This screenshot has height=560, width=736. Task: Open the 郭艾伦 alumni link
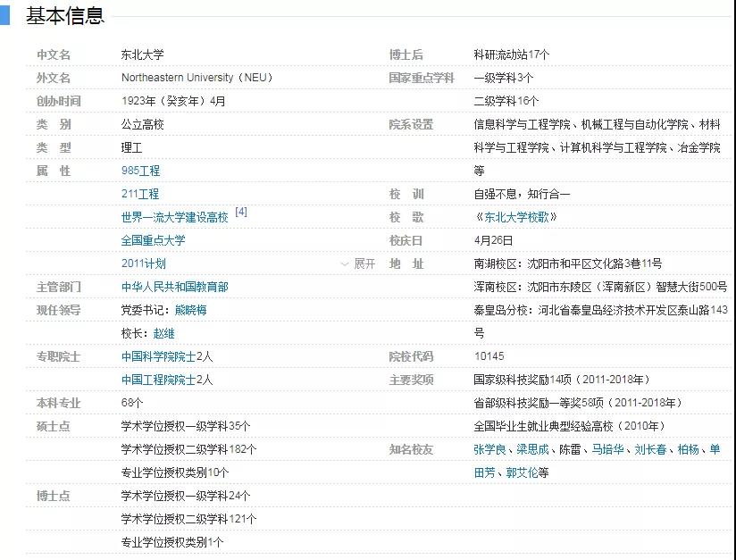523,472
